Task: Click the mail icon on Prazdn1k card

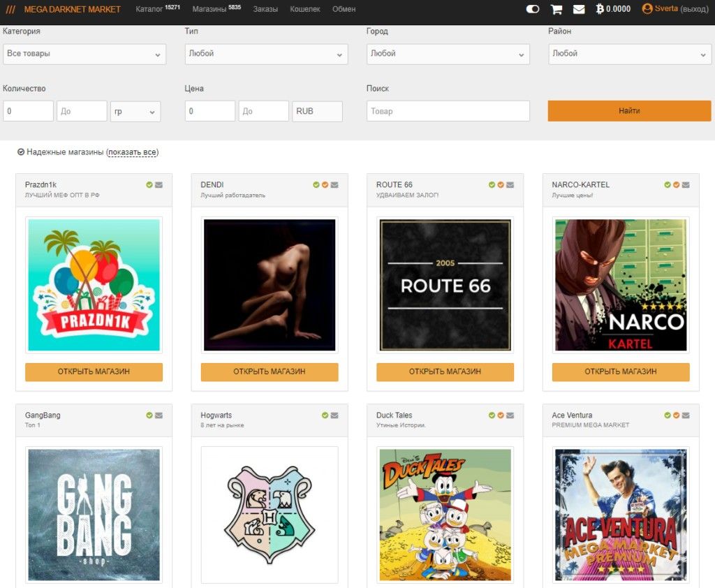Action: pos(159,185)
